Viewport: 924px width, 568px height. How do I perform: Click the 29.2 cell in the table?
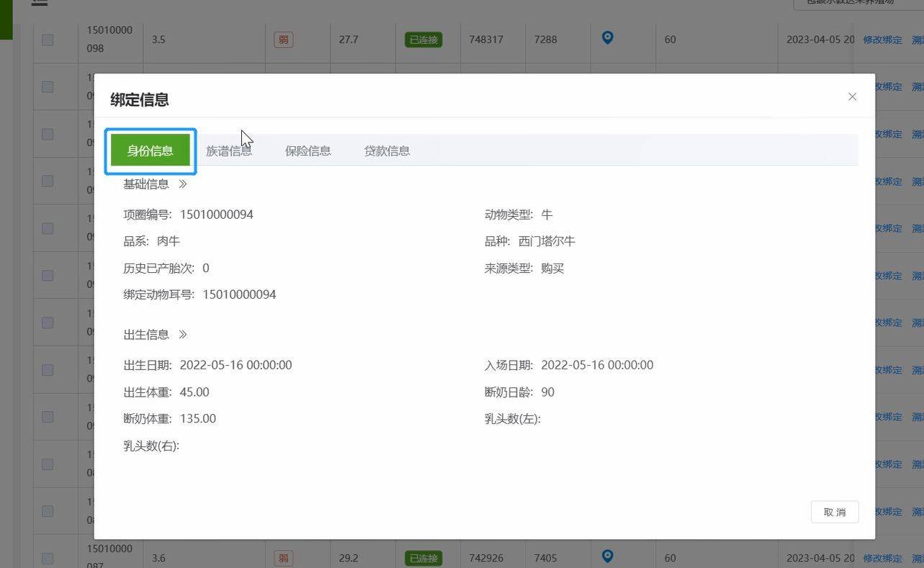[x=349, y=558]
